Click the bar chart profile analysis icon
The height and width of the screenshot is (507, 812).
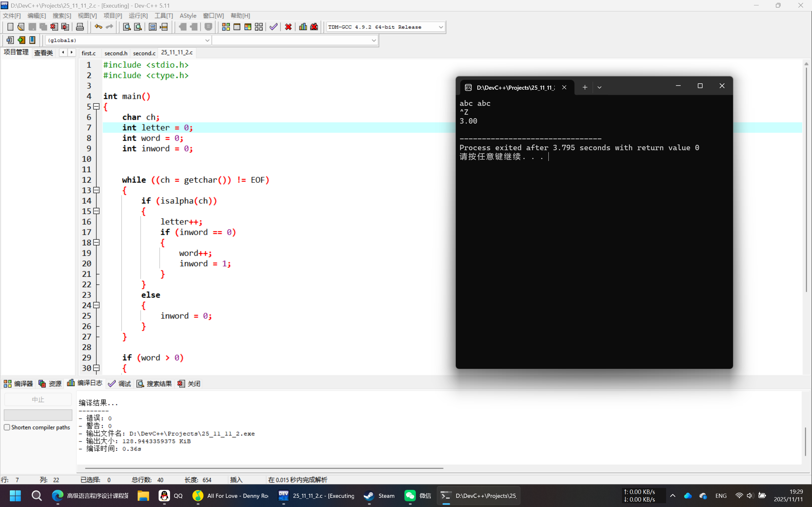[303, 27]
